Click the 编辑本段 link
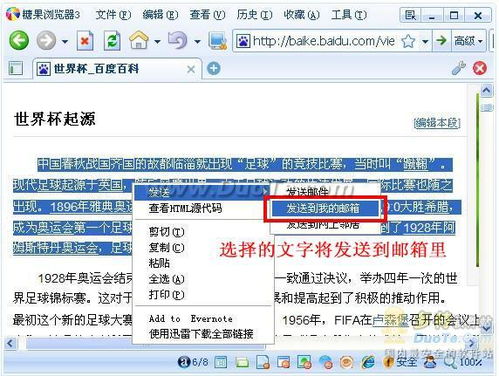 (x=437, y=123)
